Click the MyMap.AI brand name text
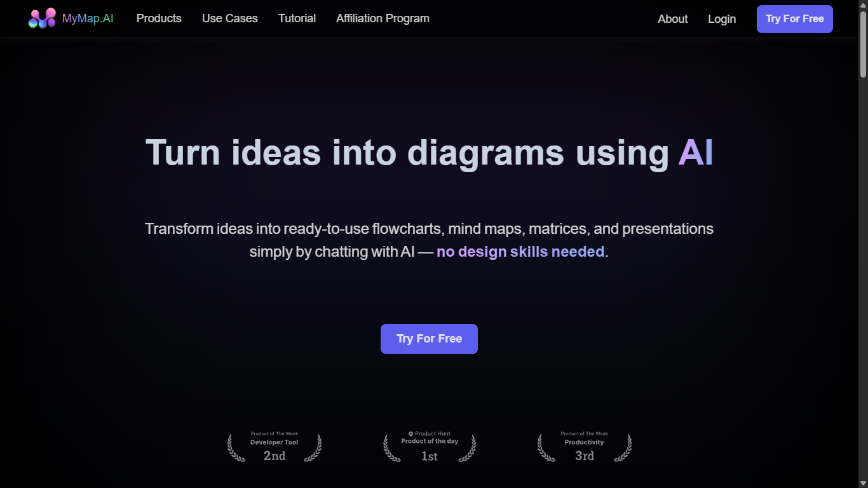The image size is (868, 488). point(87,18)
